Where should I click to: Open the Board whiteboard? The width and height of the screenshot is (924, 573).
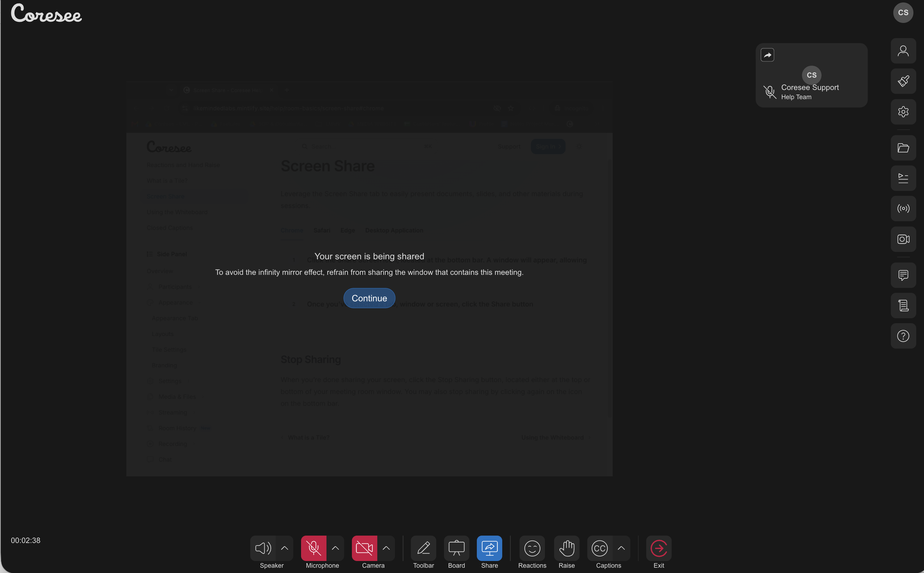(x=456, y=548)
